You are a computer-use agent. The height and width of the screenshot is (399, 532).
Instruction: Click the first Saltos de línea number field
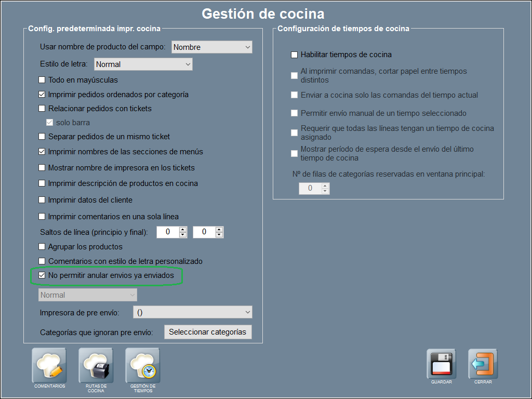[167, 232]
